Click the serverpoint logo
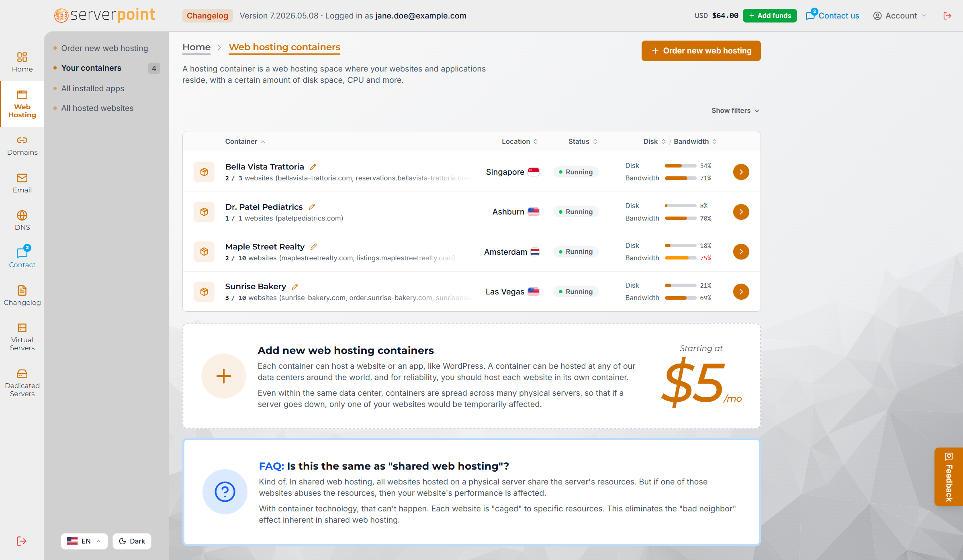 pos(104,15)
